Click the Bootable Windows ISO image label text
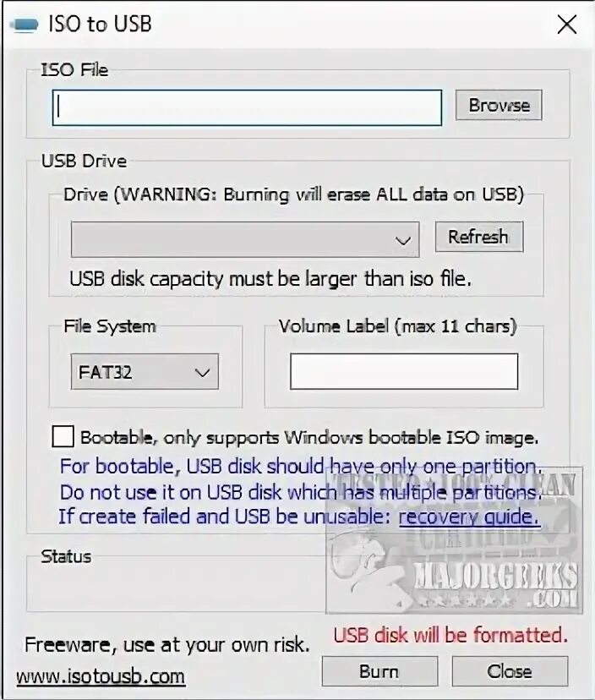The height and width of the screenshot is (700, 595). pyautogui.click(x=309, y=438)
